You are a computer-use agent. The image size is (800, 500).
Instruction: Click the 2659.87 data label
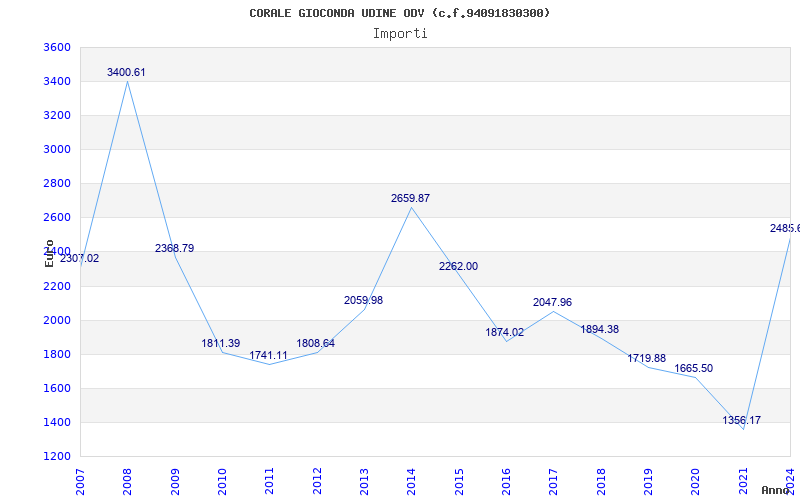[411, 198]
